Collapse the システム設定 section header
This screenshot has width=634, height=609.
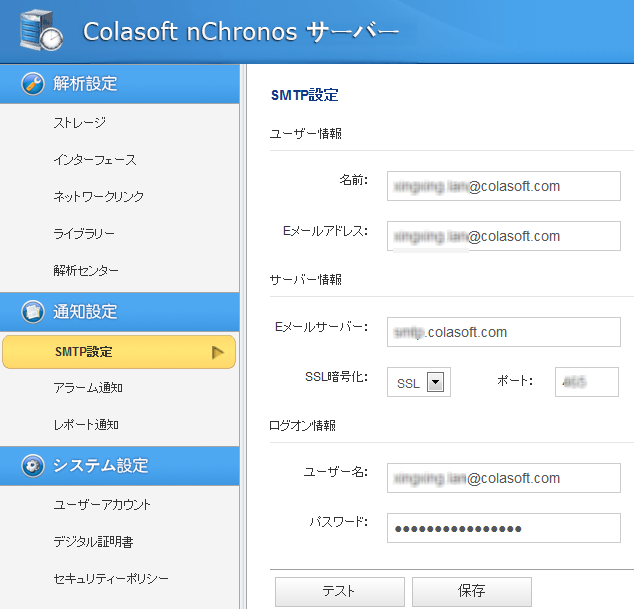[120, 466]
